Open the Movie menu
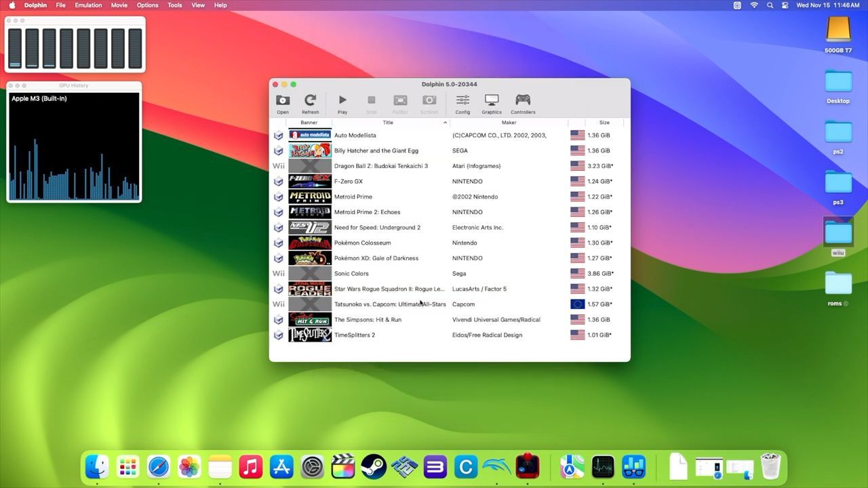The width and height of the screenshot is (868, 488). (x=119, y=5)
